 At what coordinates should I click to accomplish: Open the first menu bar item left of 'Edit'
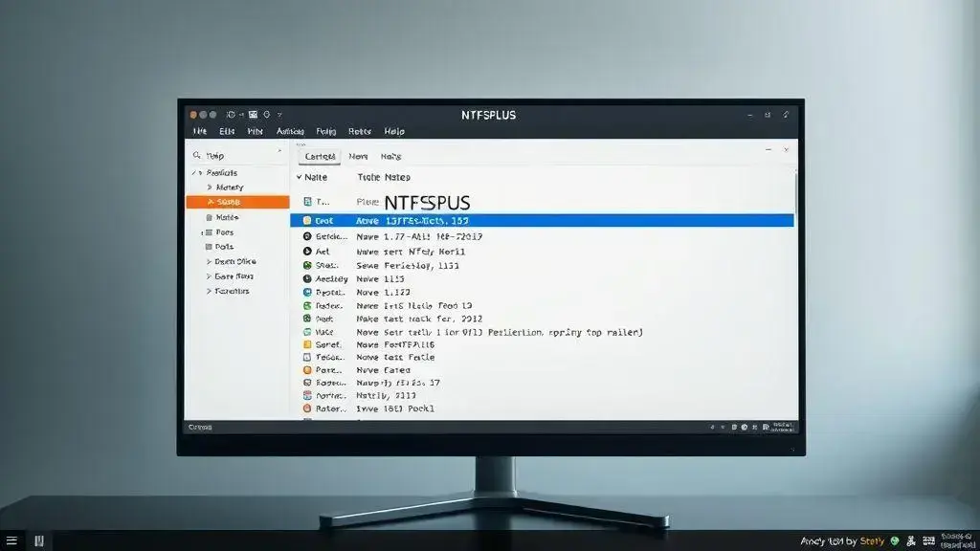(x=200, y=131)
